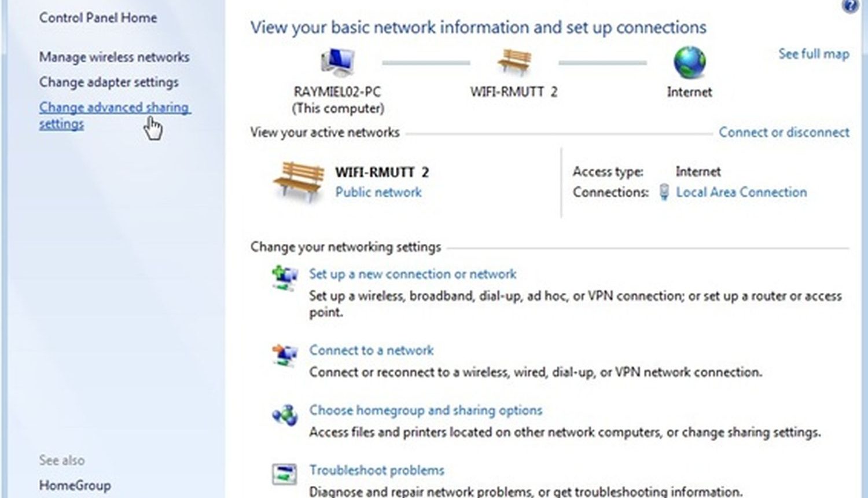This screenshot has width=868, height=498.
Task: Go to Change adapter settings
Action: point(109,82)
